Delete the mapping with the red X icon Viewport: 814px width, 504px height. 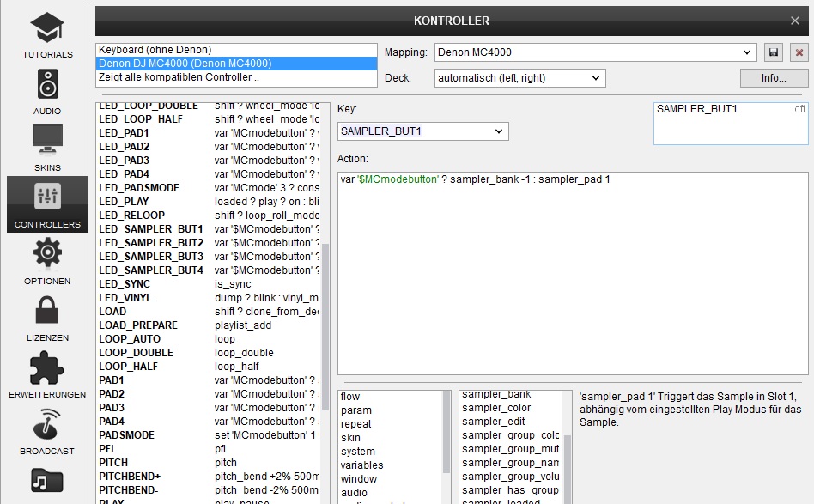[799, 52]
